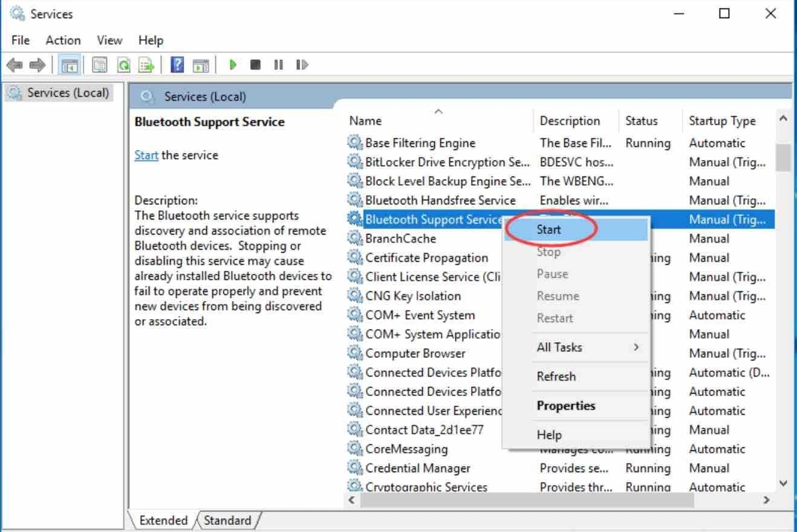The height and width of the screenshot is (532, 797).
Task: Click the green Refresh toolbar icon
Action: (123, 65)
